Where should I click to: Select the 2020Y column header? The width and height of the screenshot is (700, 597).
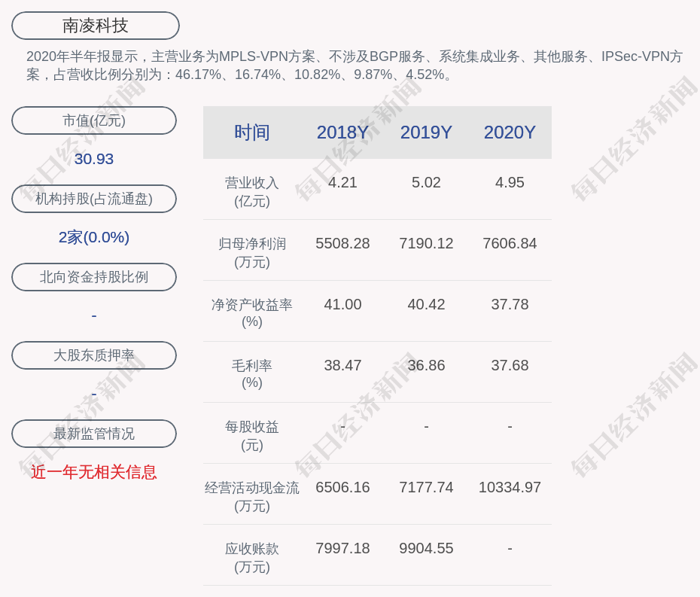(x=510, y=132)
